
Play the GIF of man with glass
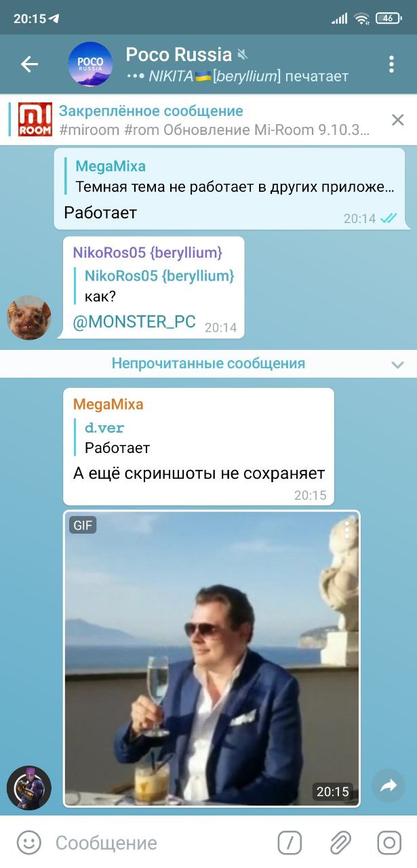coord(212,658)
